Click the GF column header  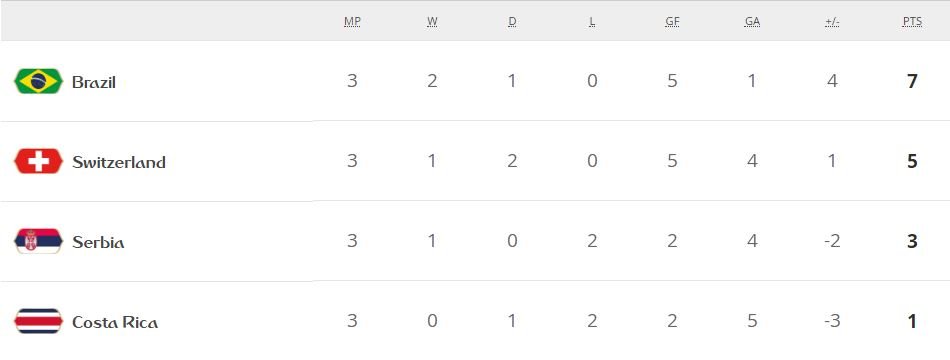pos(672,22)
